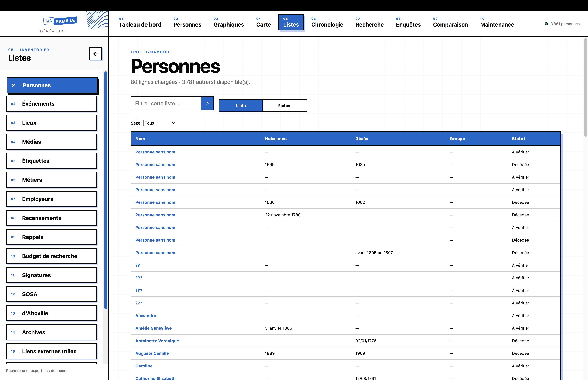
Task: Open Amélie Geneviève person link
Action: [x=153, y=328]
